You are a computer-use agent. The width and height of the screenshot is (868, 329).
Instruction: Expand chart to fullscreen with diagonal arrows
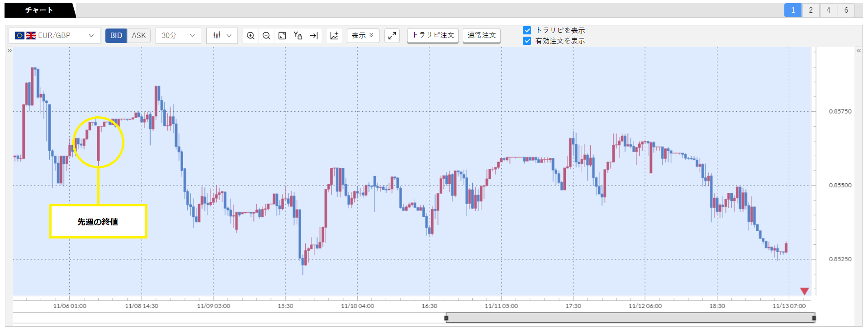(x=392, y=35)
